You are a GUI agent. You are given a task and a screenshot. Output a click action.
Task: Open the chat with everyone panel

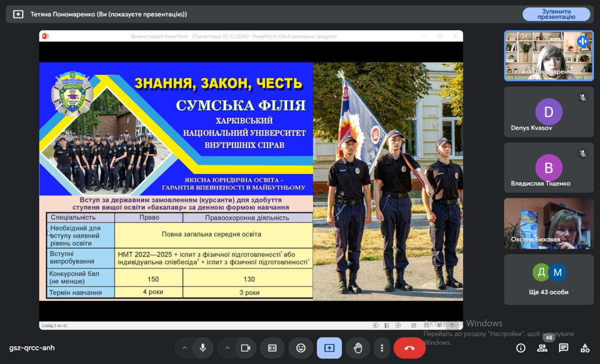(x=563, y=348)
